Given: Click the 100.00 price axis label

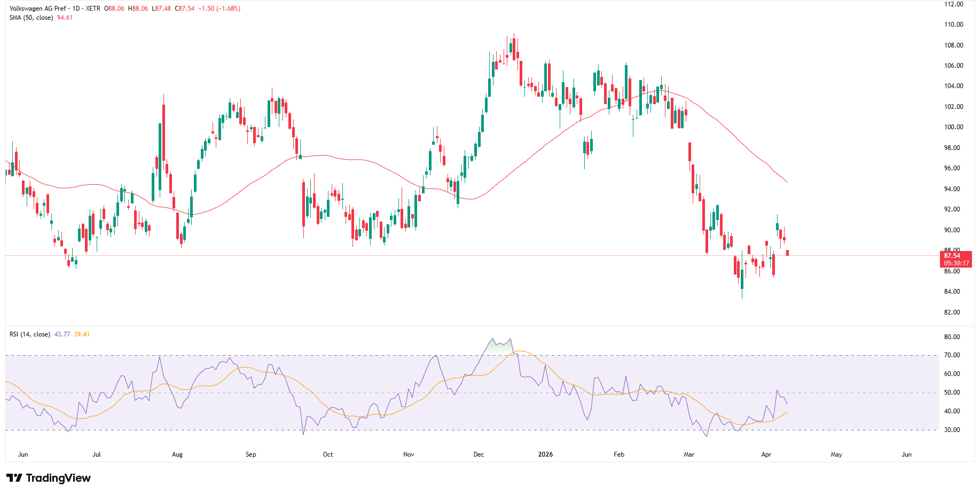Looking at the screenshot, I should coord(953,127).
